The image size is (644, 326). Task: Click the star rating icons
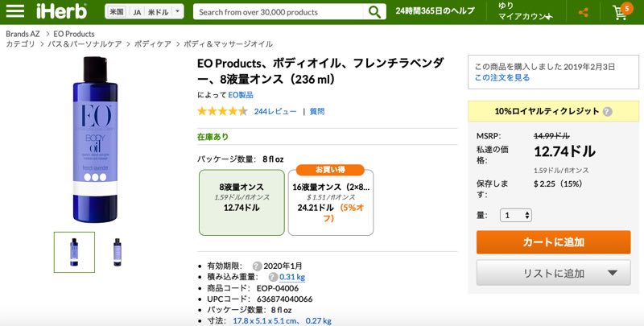coord(222,111)
